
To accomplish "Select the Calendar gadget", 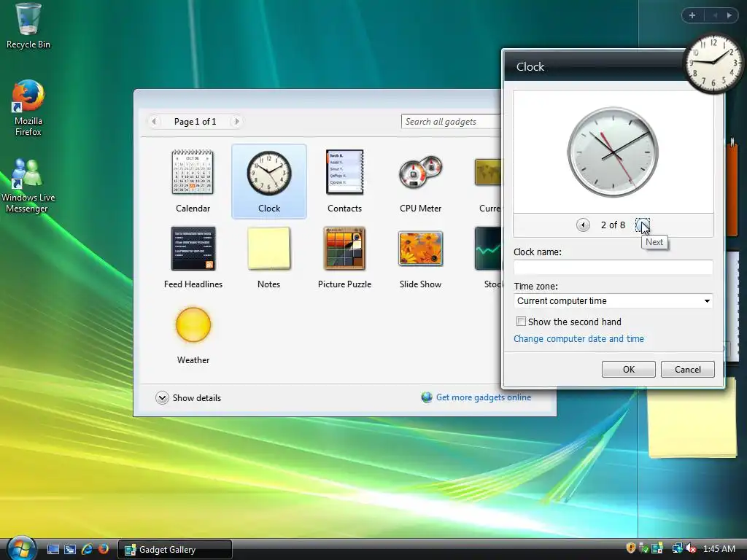I will [x=193, y=181].
